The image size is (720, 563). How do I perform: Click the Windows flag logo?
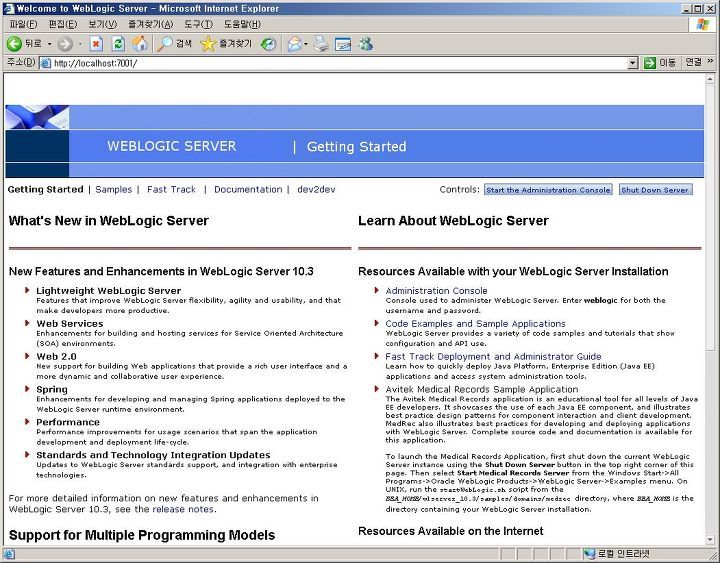click(x=702, y=24)
